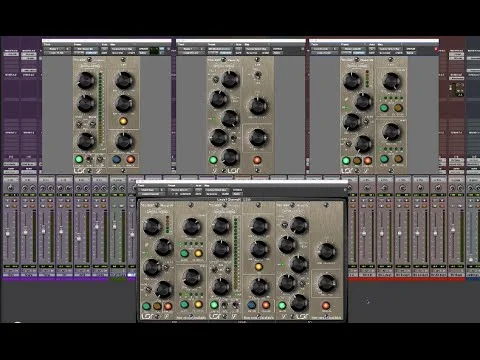This screenshot has height=360, width=480.
Task: Click COMPARE in the middle plugin window header
Action: (x=226, y=53)
